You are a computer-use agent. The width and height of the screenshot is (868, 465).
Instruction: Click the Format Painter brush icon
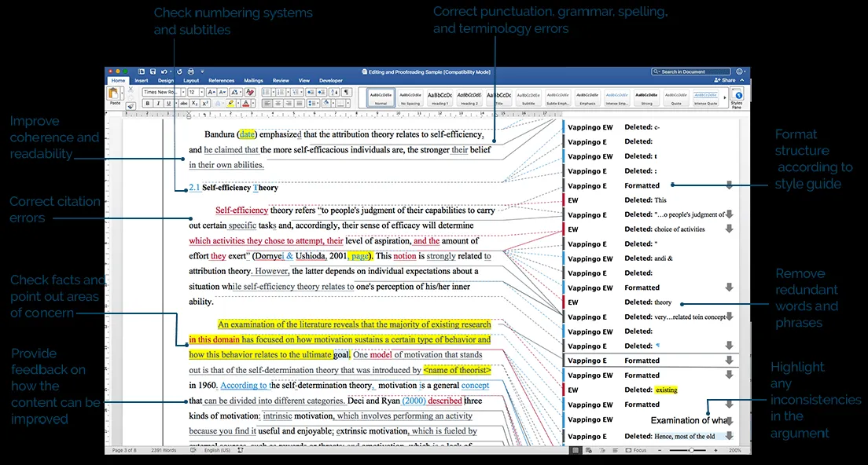[x=131, y=106]
